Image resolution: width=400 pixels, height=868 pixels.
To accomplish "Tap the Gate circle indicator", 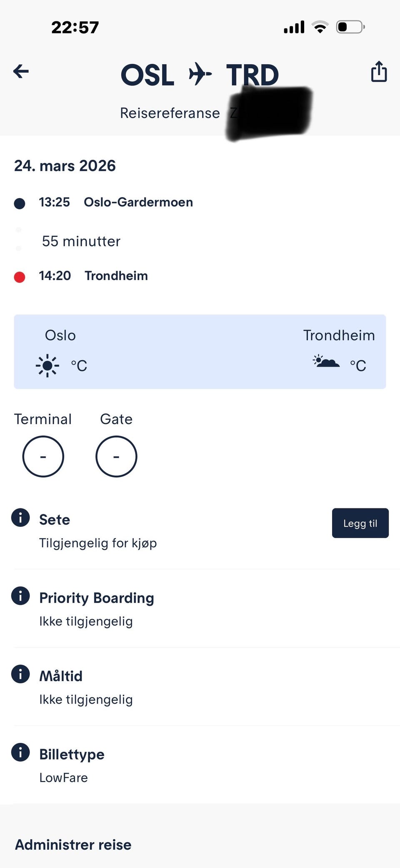I will click(116, 456).
